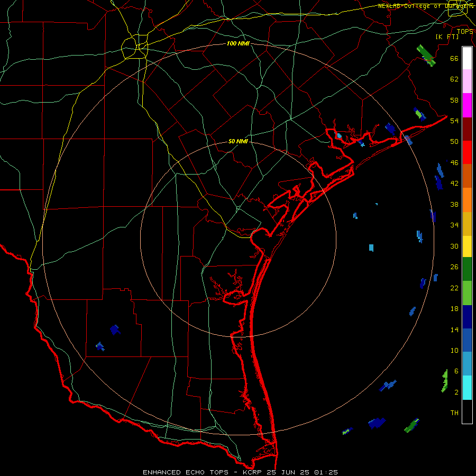This screenshot has height=476, width=476.
Task: Select the dark red 50-54 legend swatch
Action: pos(467,129)
